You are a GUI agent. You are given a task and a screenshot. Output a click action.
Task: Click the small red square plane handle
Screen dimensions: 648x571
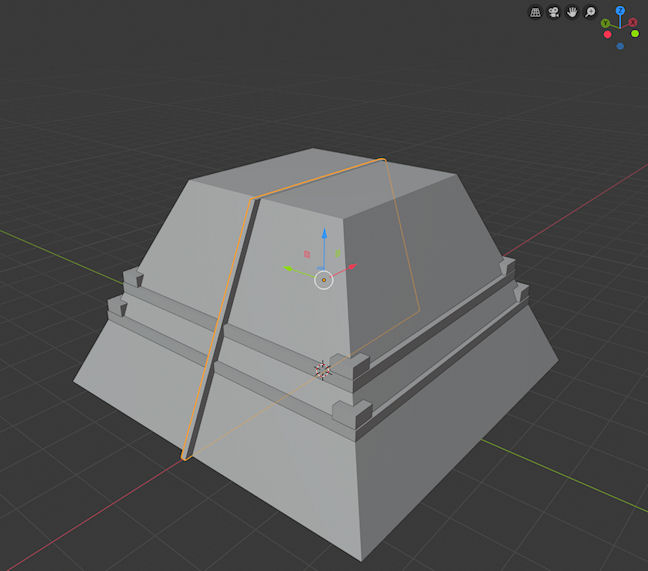click(x=307, y=254)
